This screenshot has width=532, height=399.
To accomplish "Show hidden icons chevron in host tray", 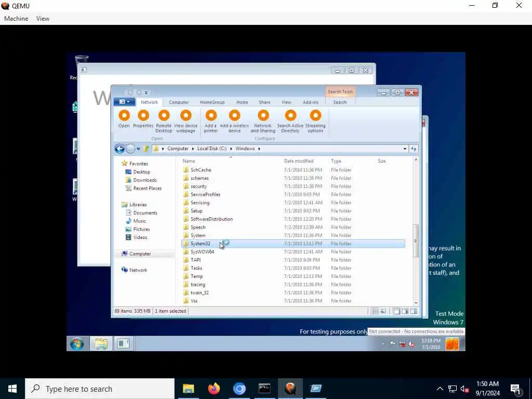I will pyautogui.click(x=440, y=389).
